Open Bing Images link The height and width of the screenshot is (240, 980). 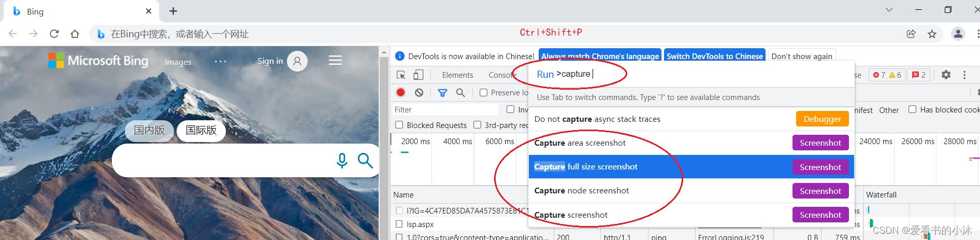pyautogui.click(x=178, y=62)
